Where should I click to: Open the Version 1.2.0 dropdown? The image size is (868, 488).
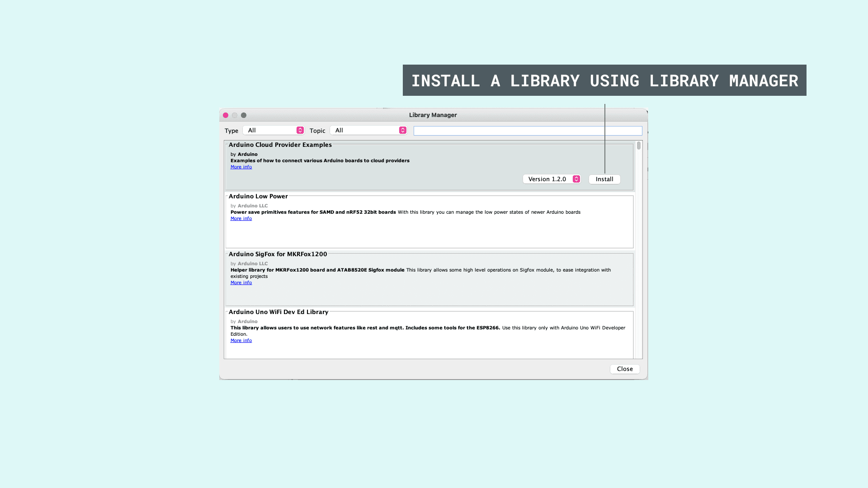click(x=547, y=179)
